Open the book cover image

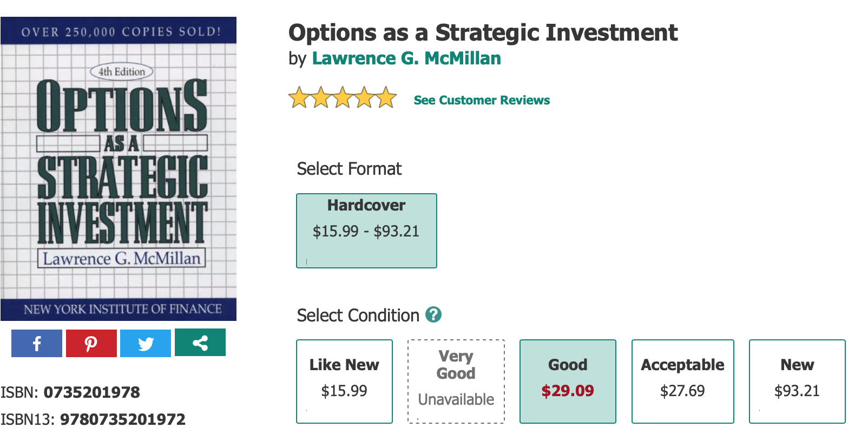[119, 169]
